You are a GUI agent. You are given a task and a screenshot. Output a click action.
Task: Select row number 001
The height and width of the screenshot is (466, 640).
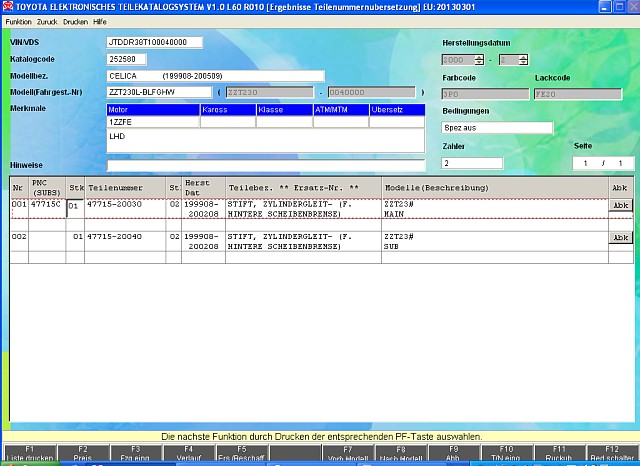[x=19, y=204]
